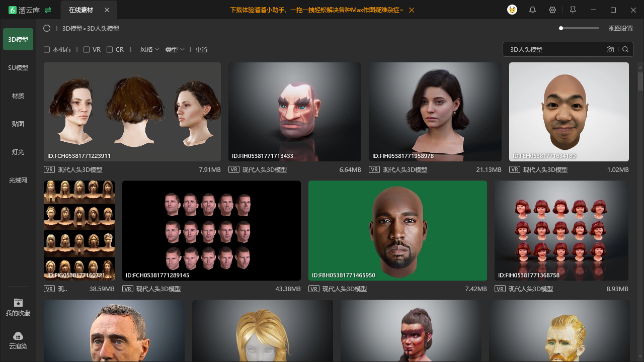
Task: Open the settings gear icon
Action: pos(552,10)
